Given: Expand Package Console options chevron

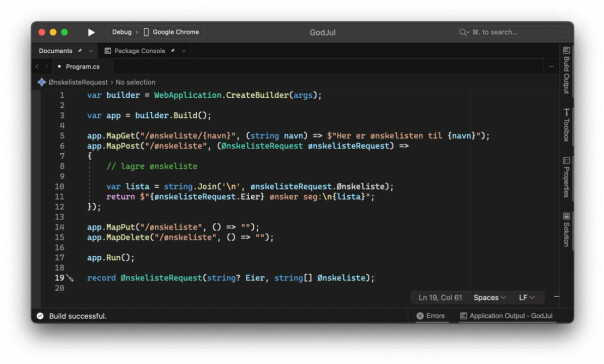Looking at the screenshot, I should (184, 51).
